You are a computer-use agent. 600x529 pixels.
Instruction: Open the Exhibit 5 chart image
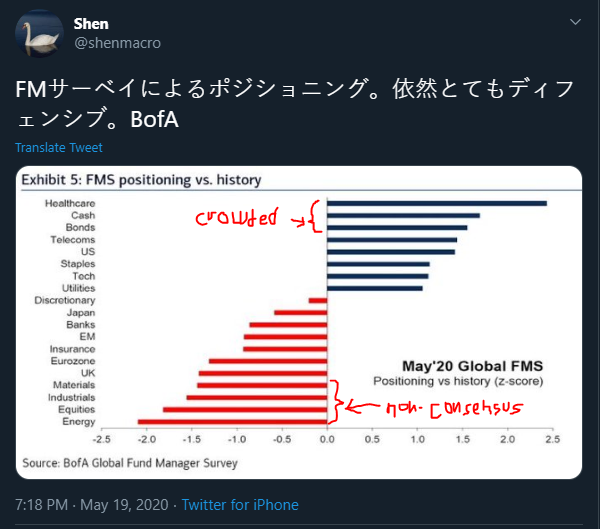click(x=299, y=322)
